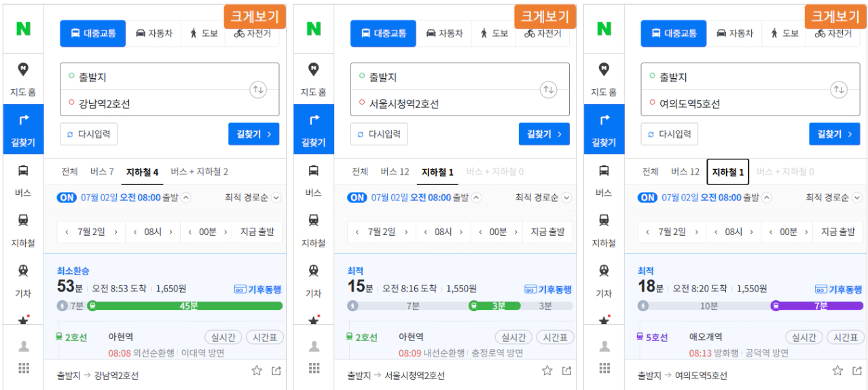Toggle the ON departure-time switch in middle panel
Viewport: 868px width, 390px height.
357,198
